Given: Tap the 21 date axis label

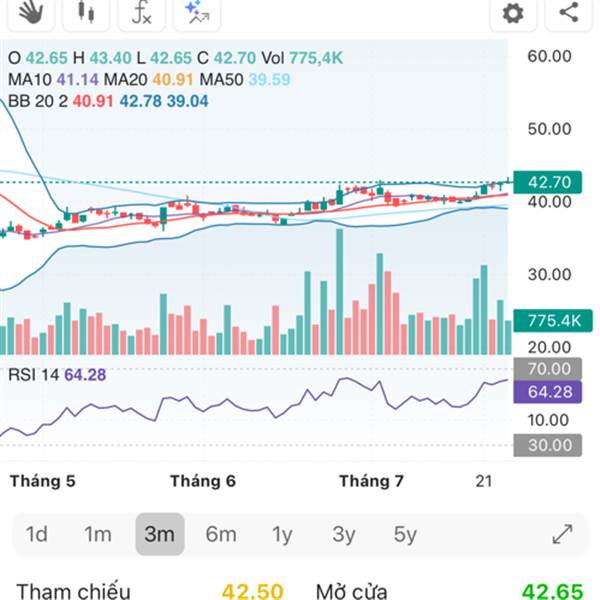Looking at the screenshot, I should coord(484,481).
